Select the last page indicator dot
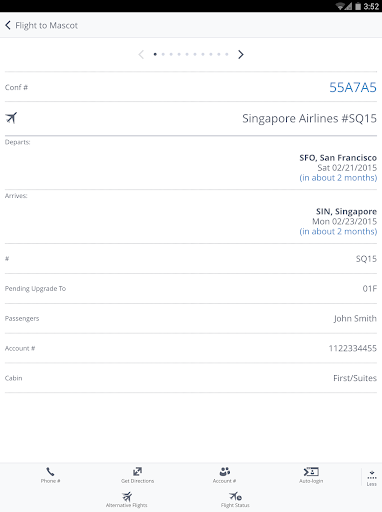 227,54
